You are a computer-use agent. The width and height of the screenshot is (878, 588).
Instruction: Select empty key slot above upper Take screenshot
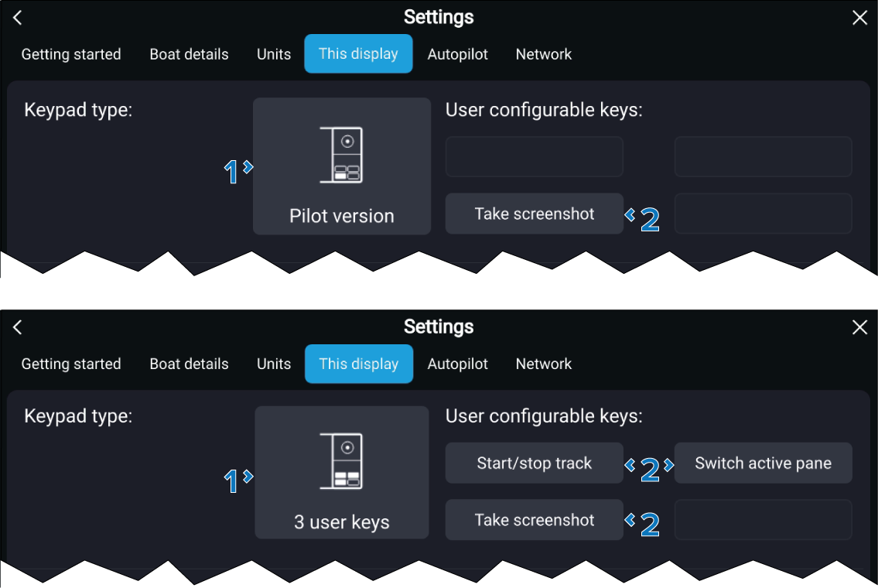(535, 157)
